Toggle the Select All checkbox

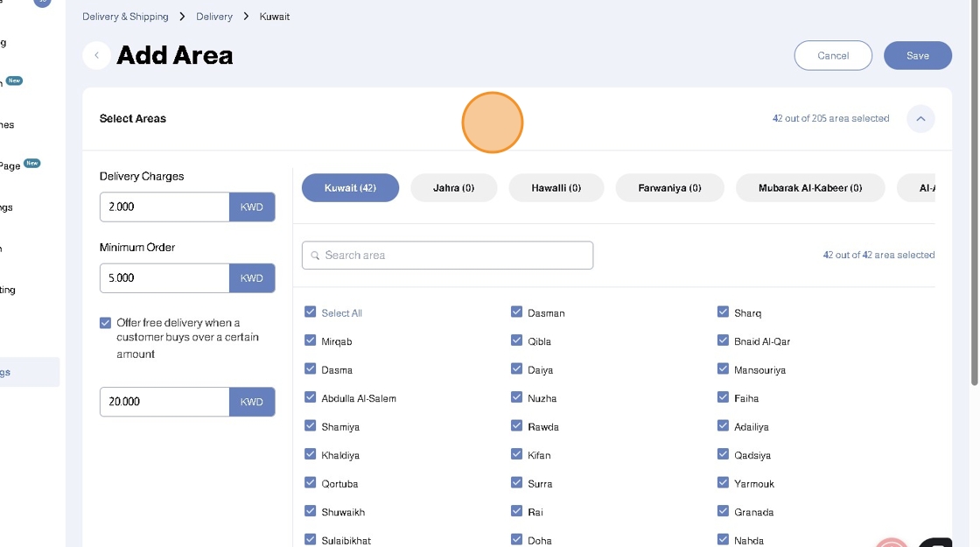click(310, 312)
